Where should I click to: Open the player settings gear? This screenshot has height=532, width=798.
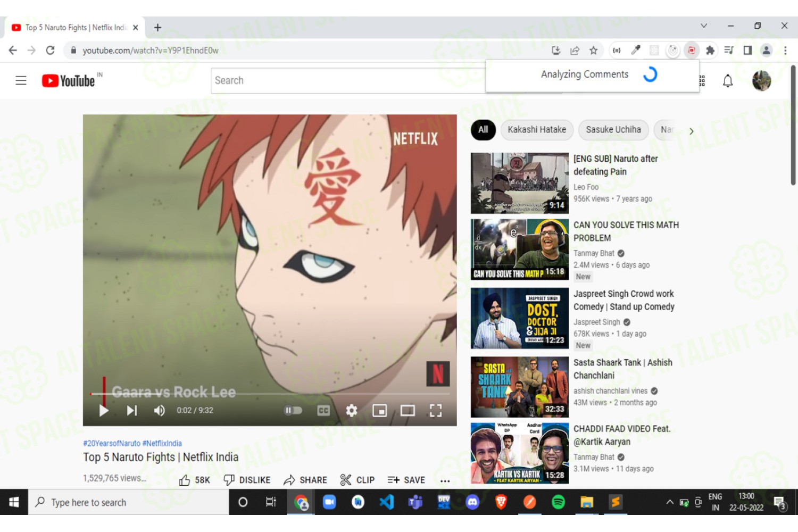point(352,410)
